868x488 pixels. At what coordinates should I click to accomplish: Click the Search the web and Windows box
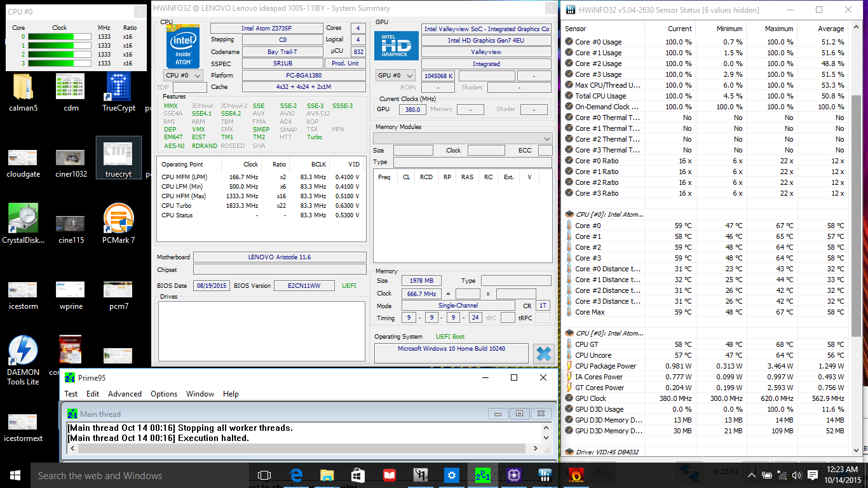[140, 475]
